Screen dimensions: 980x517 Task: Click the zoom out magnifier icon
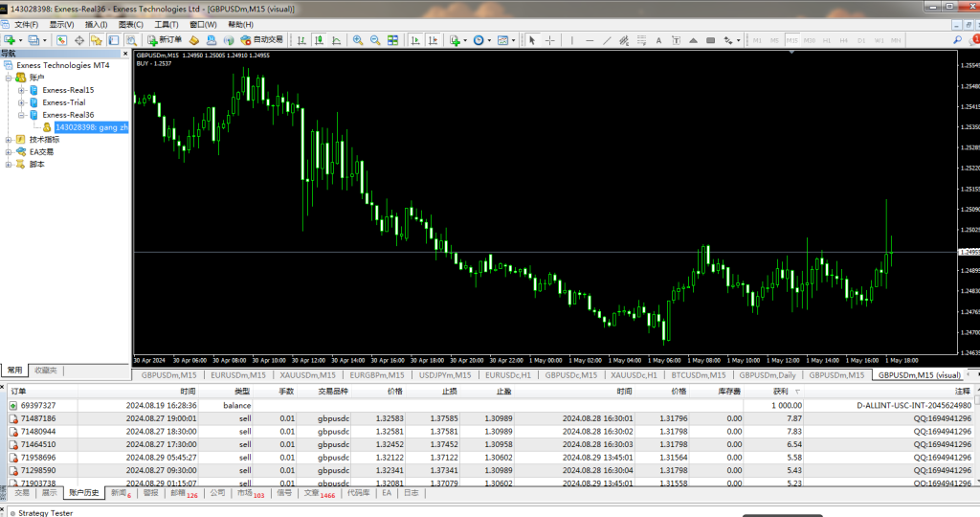point(374,40)
